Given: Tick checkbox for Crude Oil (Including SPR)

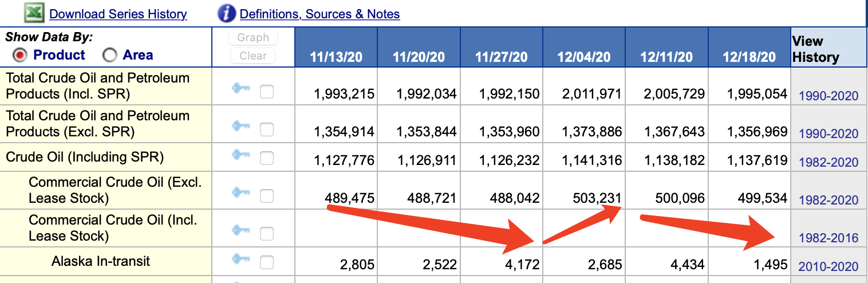Looking at the screenshot, I should 266,157.
